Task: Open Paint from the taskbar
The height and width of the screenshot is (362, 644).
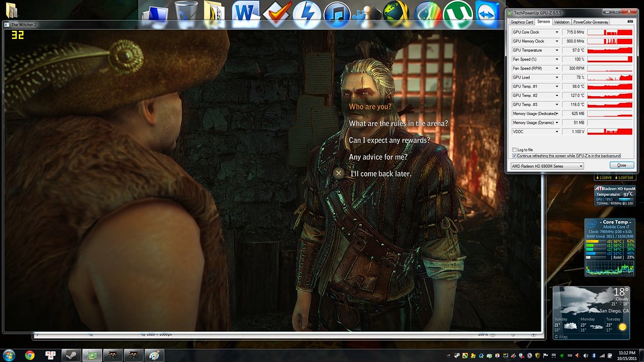Action: 154,355
